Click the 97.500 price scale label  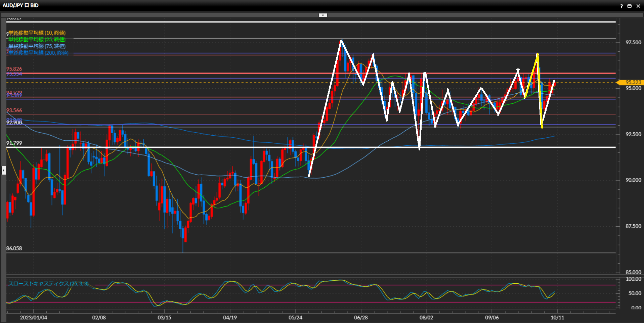click(x=633, y=42)
